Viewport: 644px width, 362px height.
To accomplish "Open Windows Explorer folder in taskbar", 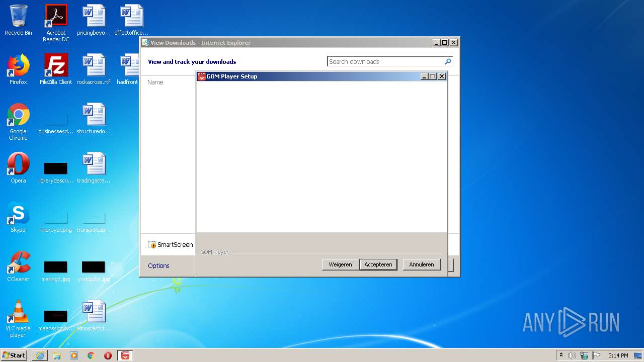I will (x=57, y=355).
